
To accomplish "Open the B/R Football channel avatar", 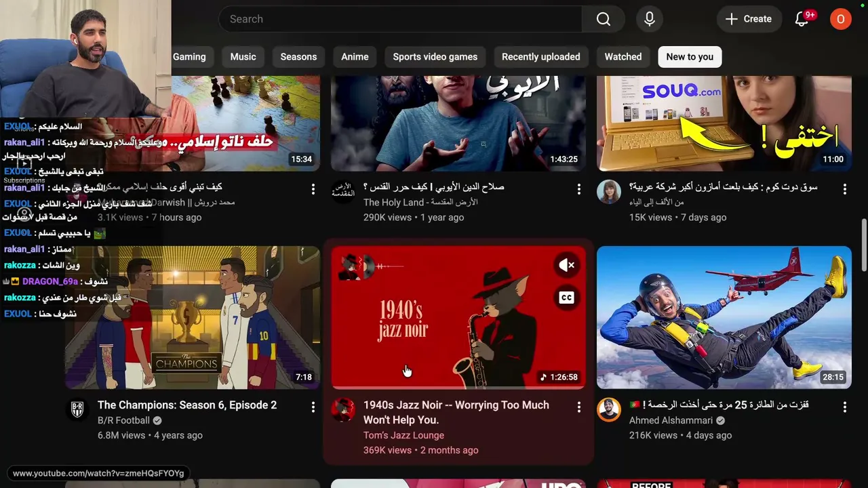I will click(77, 410).
